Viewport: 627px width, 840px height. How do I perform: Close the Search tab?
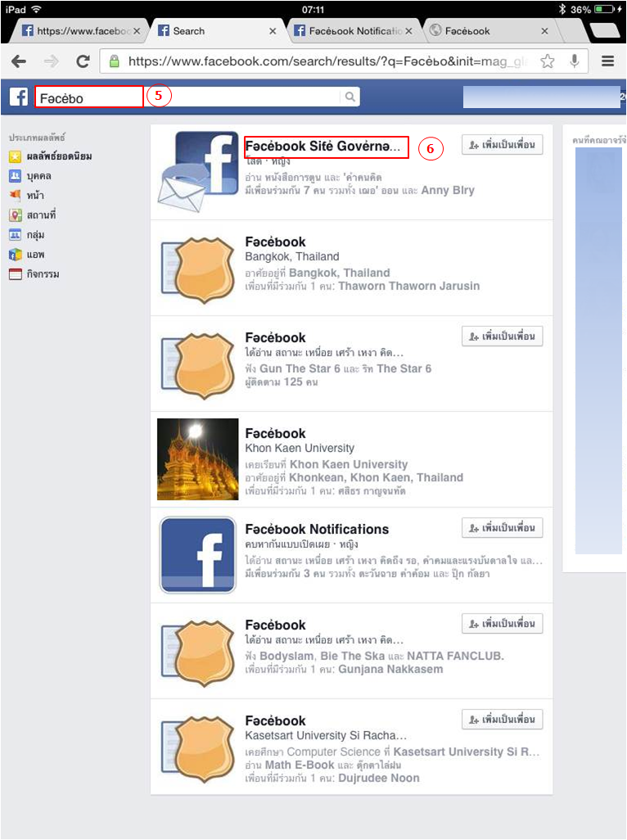point(273,31)
